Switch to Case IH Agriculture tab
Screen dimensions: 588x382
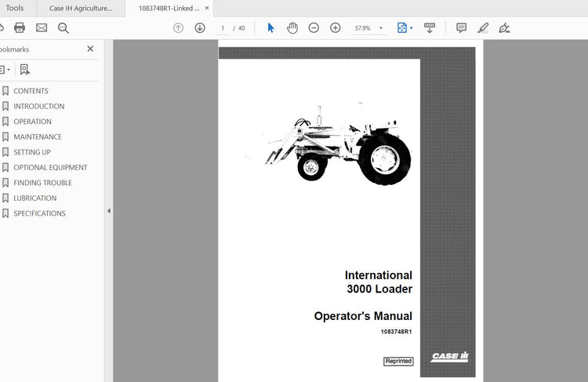pyautogui.click(x=81, y=9)
